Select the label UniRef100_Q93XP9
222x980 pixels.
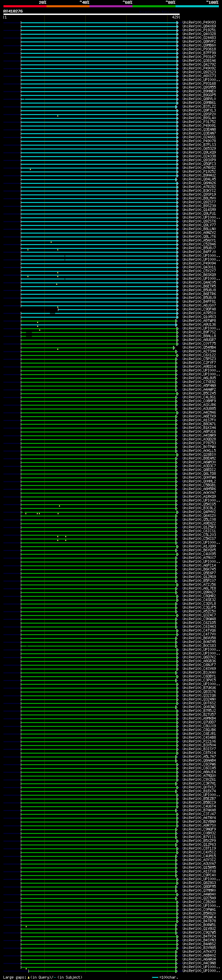pyautogui.click(x=199, y=160)
